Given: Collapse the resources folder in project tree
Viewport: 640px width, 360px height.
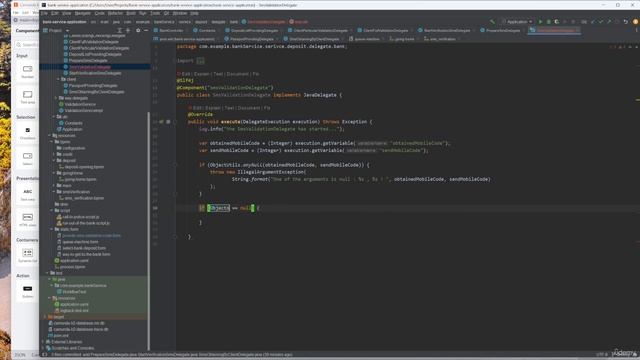Looking at the screenshot, I should 50,136.
